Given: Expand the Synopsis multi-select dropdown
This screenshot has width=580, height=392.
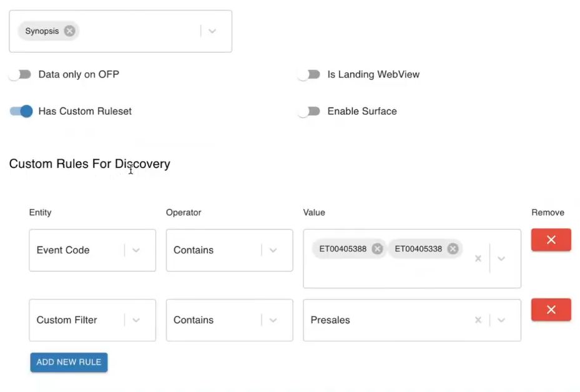Looking at the screenshot, I should coord(212,31).
